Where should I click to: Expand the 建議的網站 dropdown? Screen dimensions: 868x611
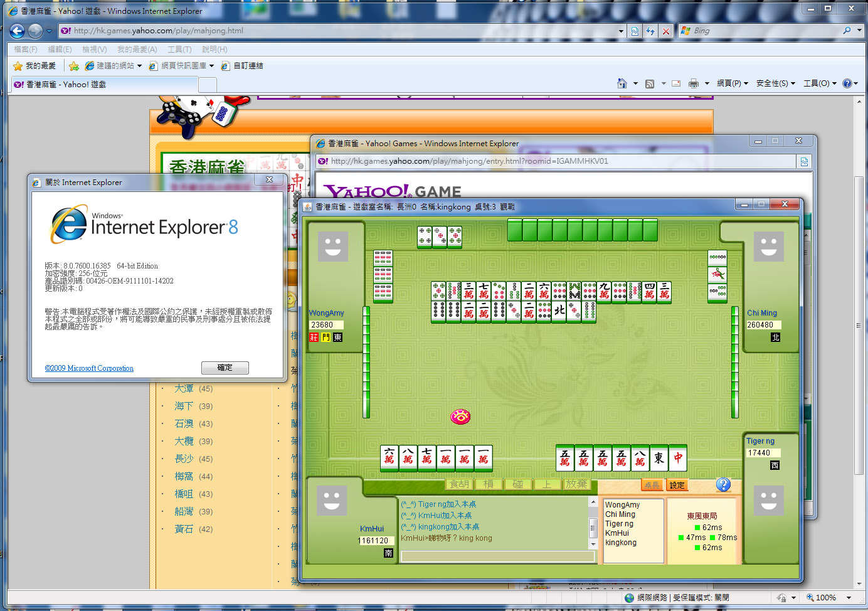point(139,66)
